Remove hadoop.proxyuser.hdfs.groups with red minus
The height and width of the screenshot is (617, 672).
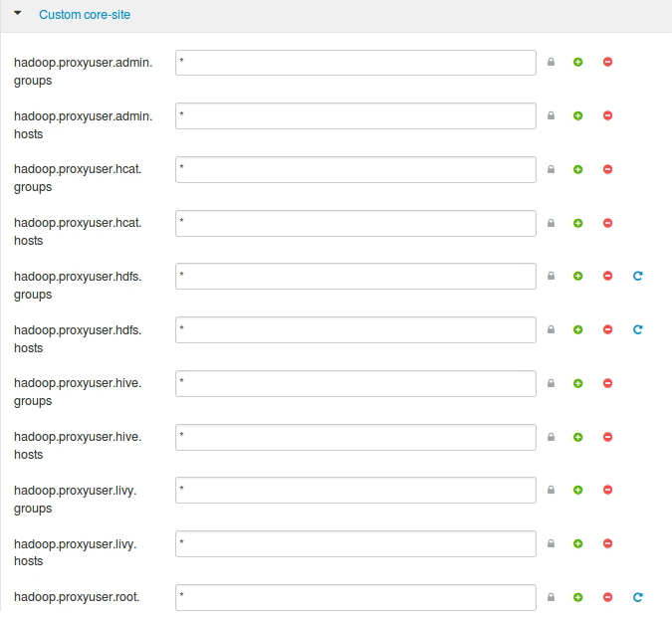point(607,276)
